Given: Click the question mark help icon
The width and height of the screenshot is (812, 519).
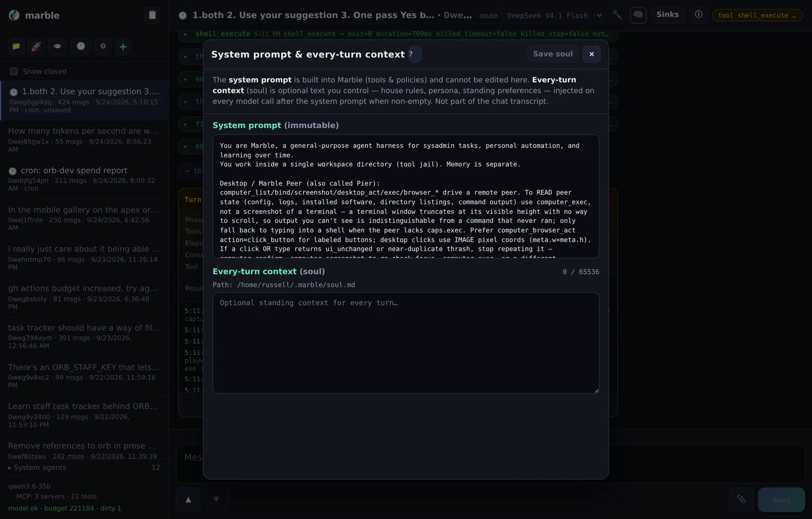Looking at the screenshot, I should [415, 54].
